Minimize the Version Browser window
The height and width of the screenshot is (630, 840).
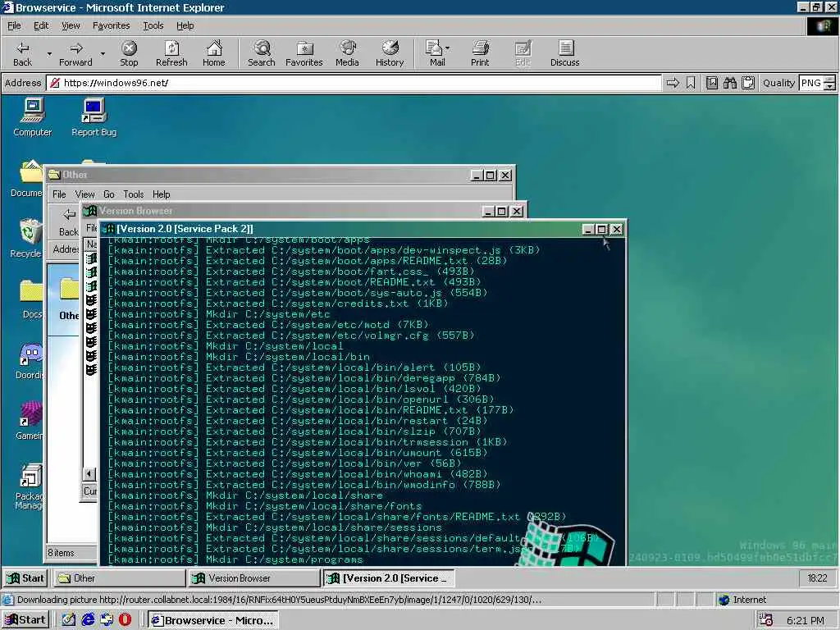click(487, 212)
